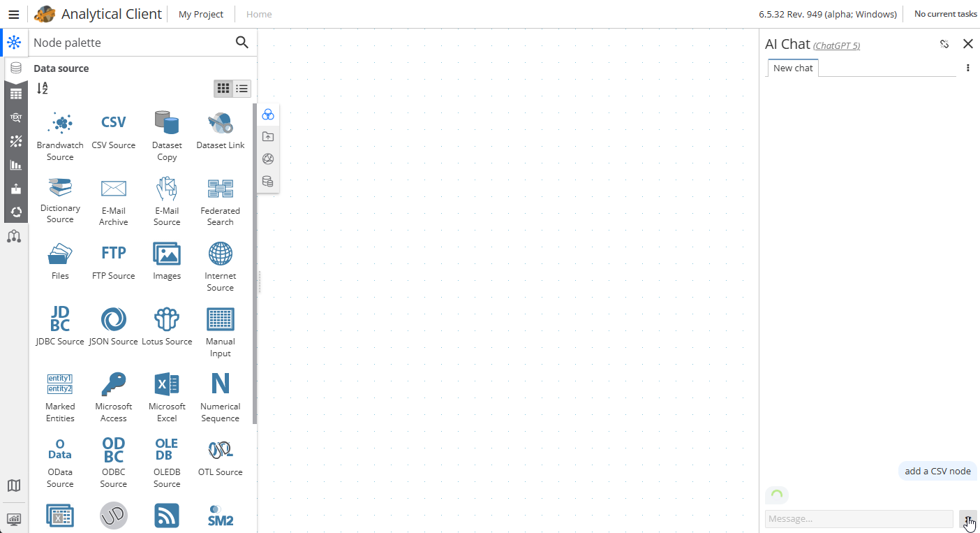
Task: Open the map icon in left sidebar
Action: pyautogui.click(x=14, y=485)
